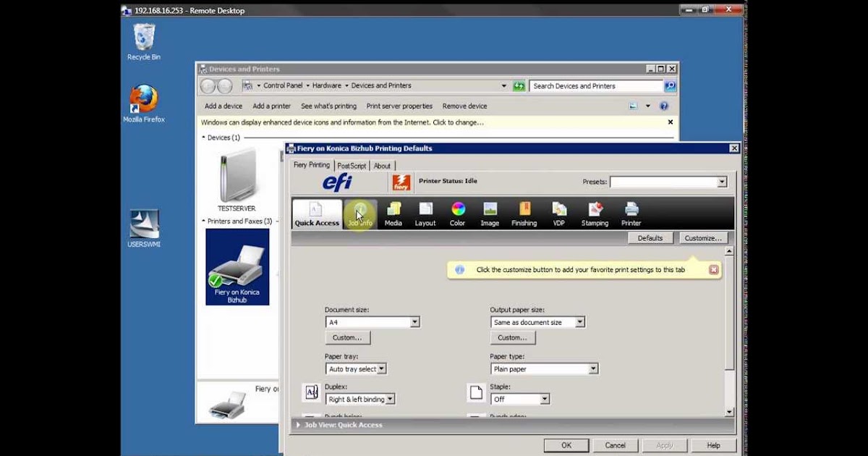Click the Control Panel breadcrumb
The image size is (868, 456).
click(x=283, y=85)
